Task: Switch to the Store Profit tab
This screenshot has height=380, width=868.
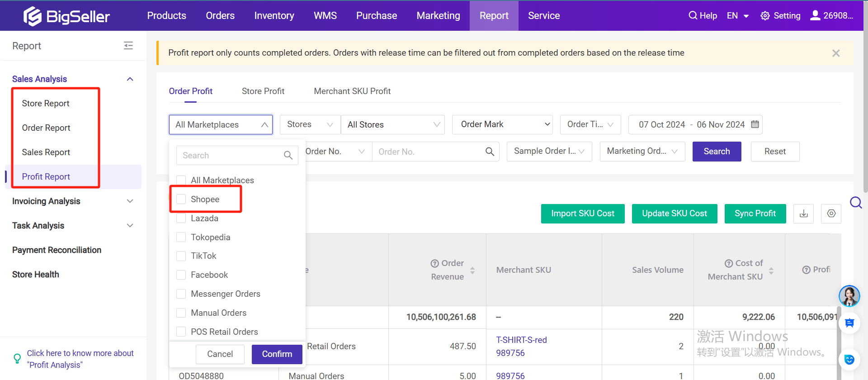Action: point(263,91)
